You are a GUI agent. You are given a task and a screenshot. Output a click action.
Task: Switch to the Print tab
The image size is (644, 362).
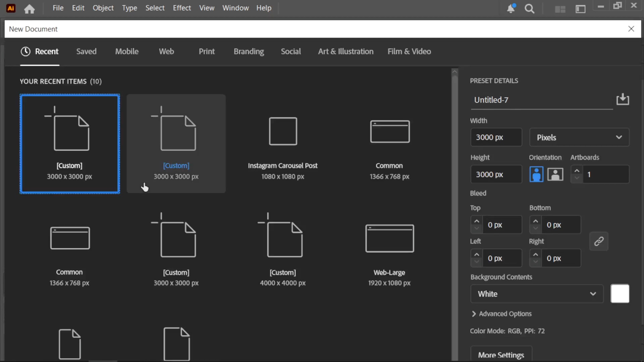click(x=207, y=51)
